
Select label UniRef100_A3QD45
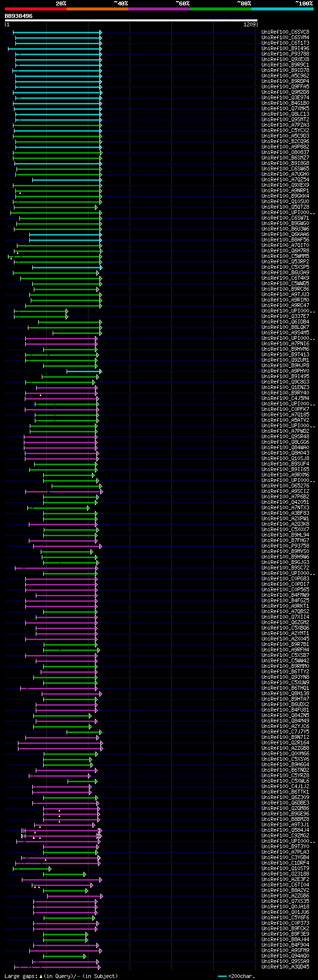(x=285, y=967)
